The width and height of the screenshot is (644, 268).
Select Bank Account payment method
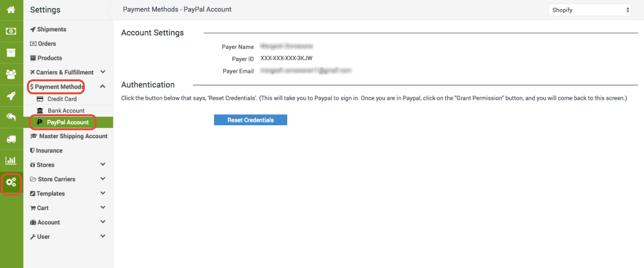(66, 111)
